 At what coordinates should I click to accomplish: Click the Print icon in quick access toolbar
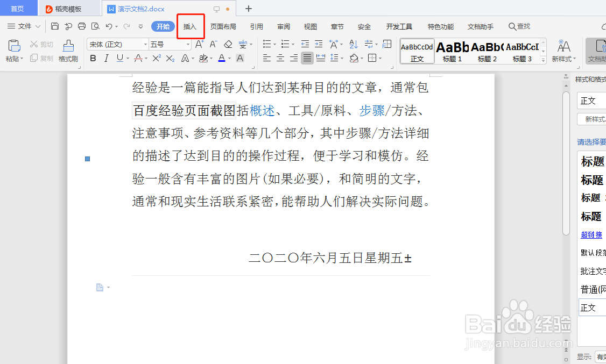coord(81,26)
